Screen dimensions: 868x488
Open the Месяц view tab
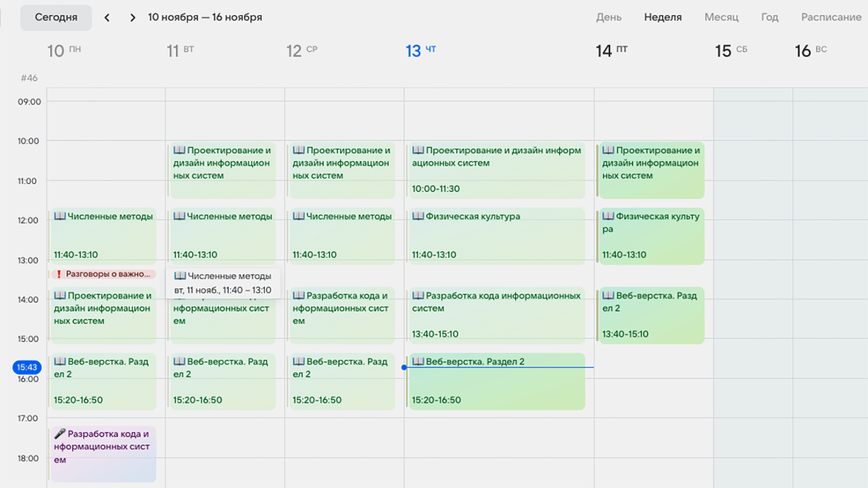(721, 17)
